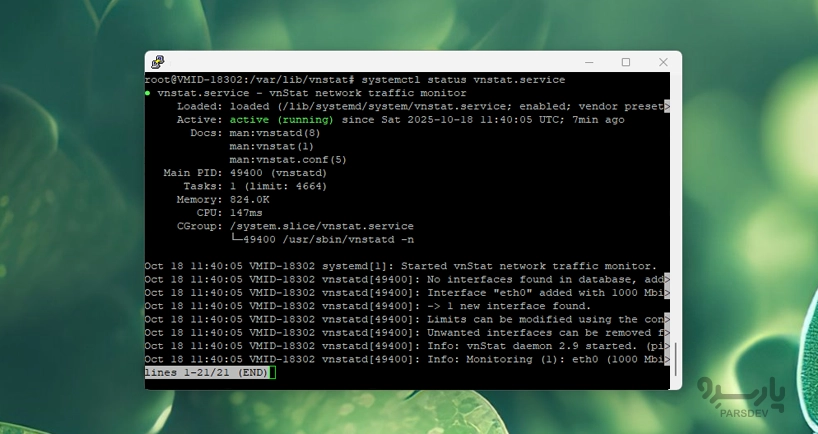Click the truncation marker on the Loaded line
Viewport: 818px width, 434px height.
[667, 106]
